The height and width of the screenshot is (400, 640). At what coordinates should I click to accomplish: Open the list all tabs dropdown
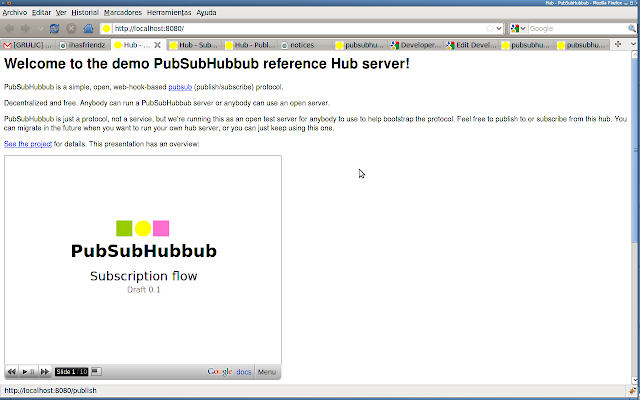coord(633,44)
